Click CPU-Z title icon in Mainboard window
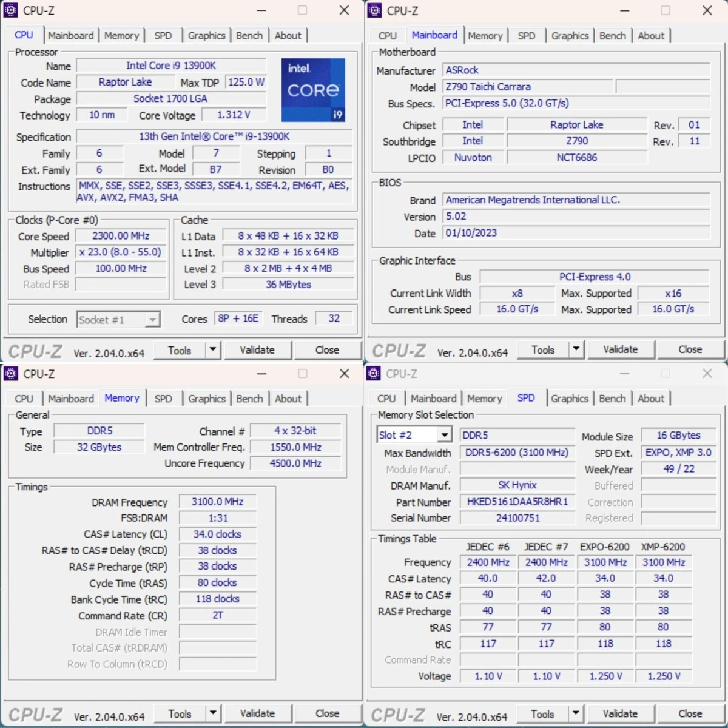728x728 pixels. click(375, 10)
